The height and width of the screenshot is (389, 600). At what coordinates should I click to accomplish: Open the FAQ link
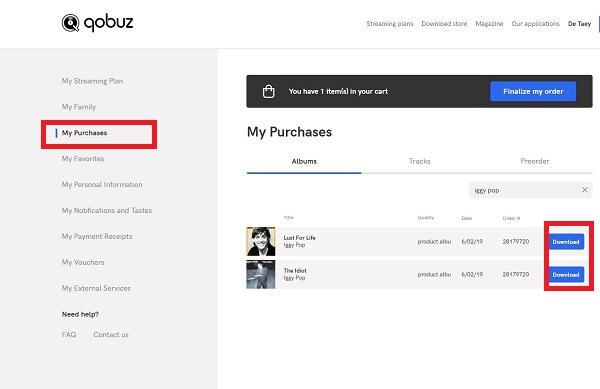(69, 335)
